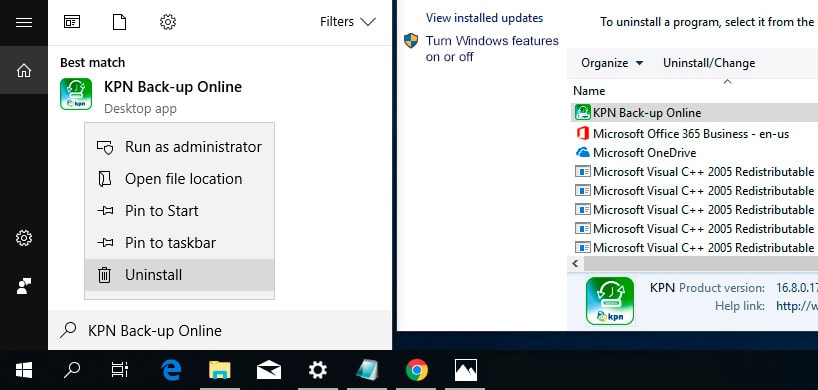The height and width of the screenshot is (390, 818).
Task: Open the feedback person icon in sidebar
Action: point(24,286)
